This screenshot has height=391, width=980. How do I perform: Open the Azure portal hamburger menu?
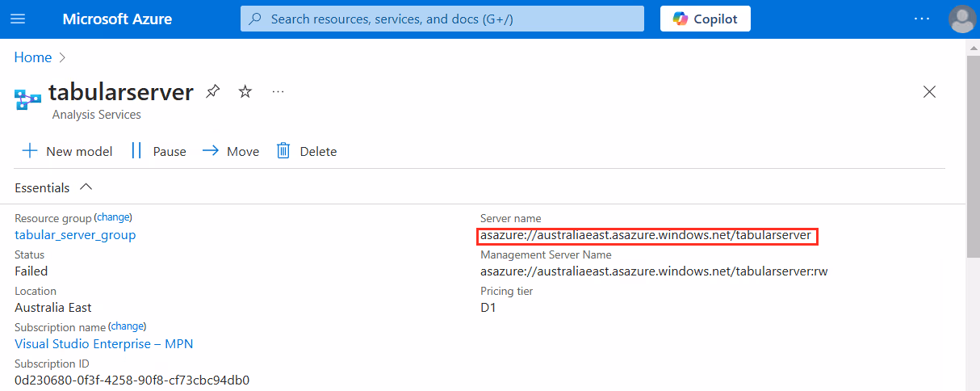(x=18, y=19)
